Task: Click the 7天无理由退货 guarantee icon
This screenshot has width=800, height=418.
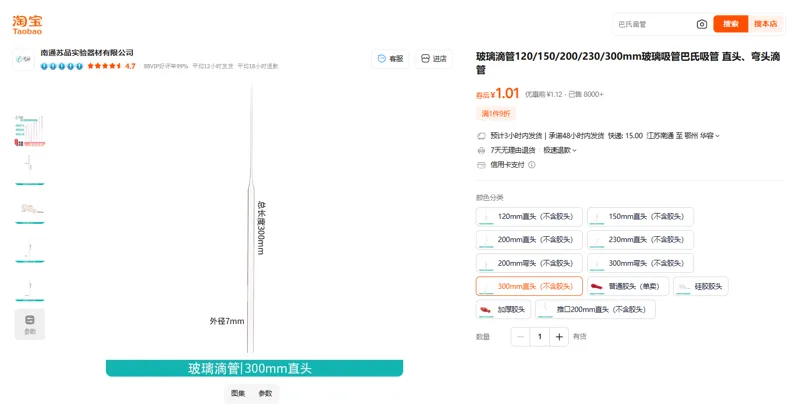Action: (481, 150)
